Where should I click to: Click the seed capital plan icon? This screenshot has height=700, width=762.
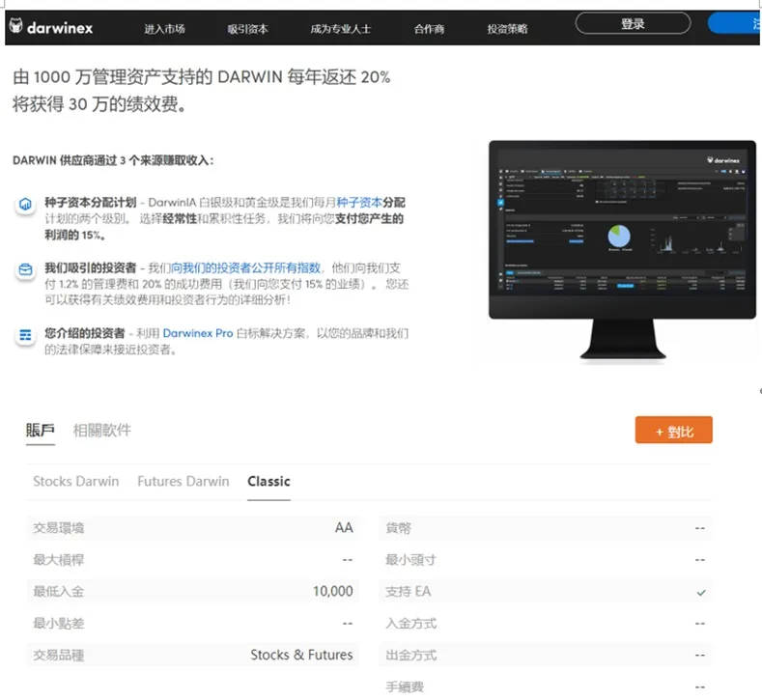click(25, 204)
